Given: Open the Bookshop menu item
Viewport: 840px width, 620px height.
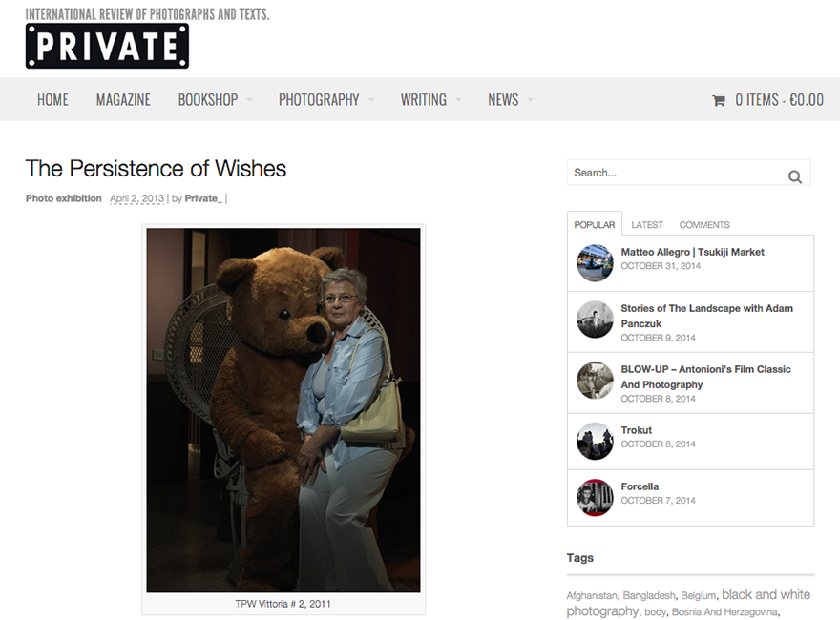Looking at the screenshot, I should 208,100.
